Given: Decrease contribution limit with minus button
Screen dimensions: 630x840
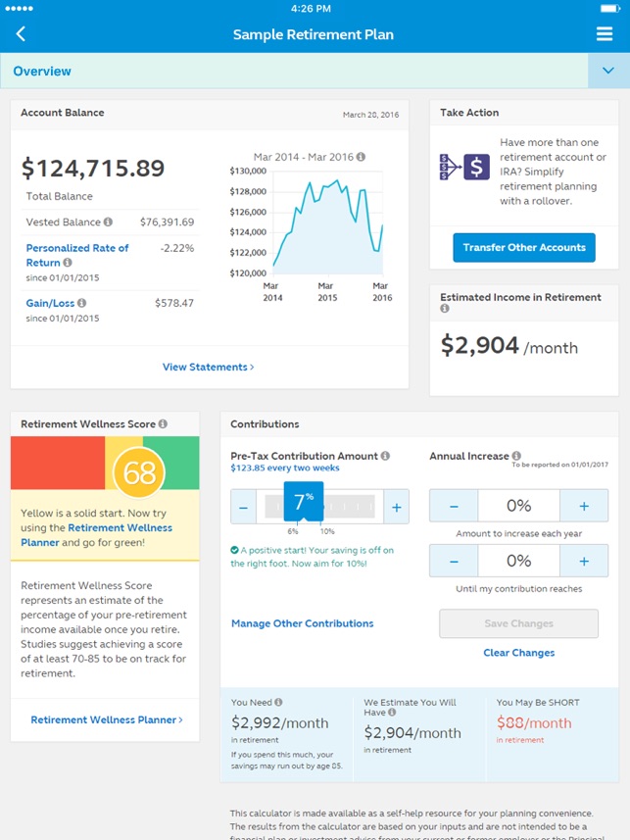Looking at the screenshot, I should coord(454,561).
